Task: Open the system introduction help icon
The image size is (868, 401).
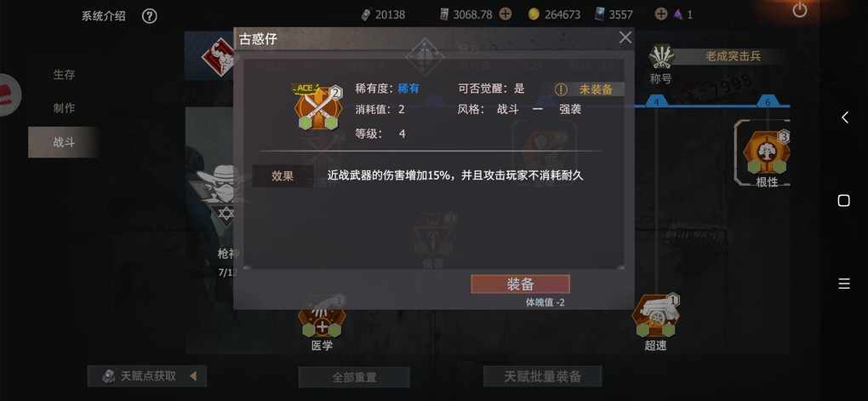Action: [150, 15]
